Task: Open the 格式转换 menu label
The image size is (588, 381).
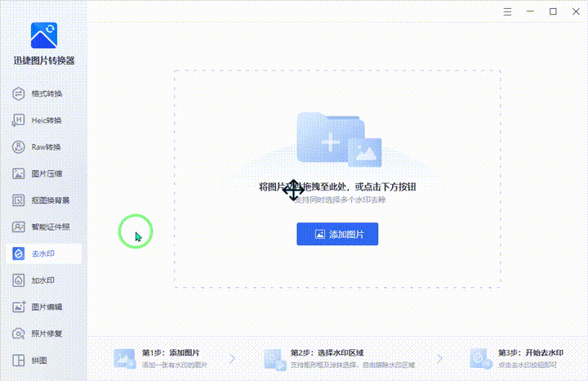Action: tap(47, 94)
